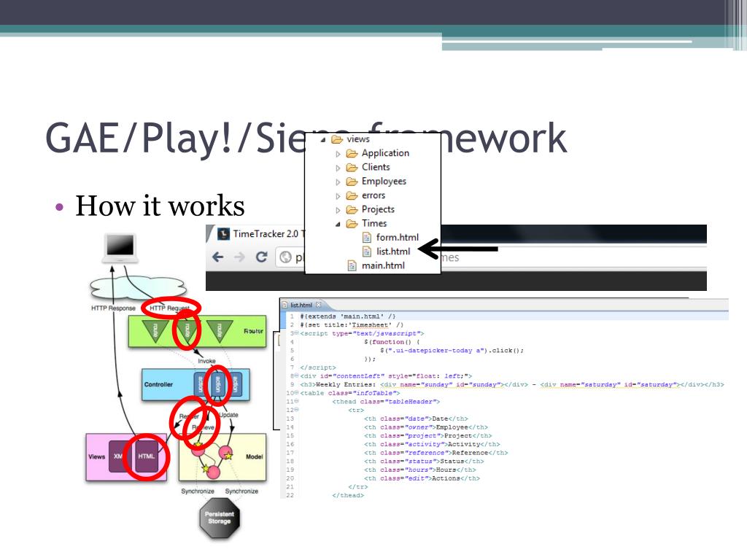
Task: Click the form.html file icon
Action: 367,237
